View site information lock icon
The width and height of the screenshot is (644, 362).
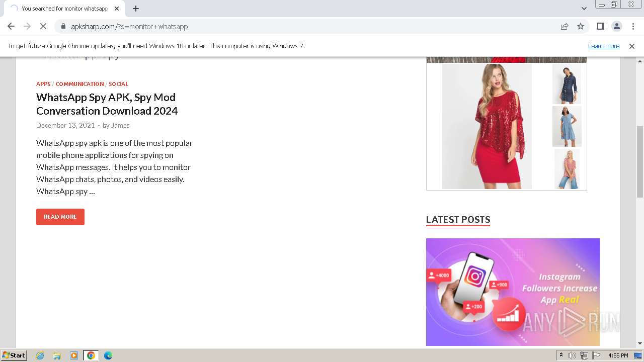63,26
